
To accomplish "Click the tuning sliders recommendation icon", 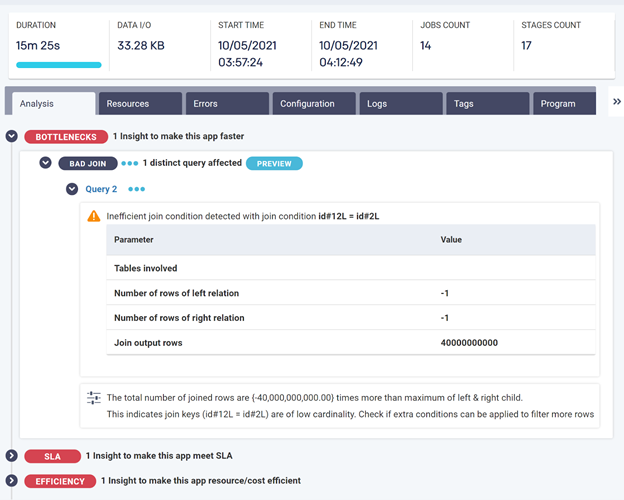I will [94, 397].
